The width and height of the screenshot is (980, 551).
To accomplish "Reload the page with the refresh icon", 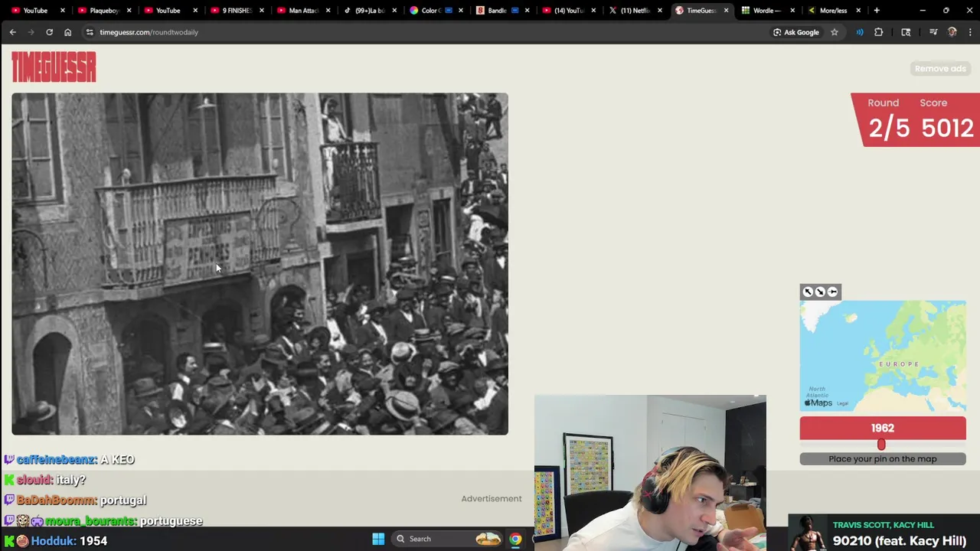I will [x=49, y=32].
